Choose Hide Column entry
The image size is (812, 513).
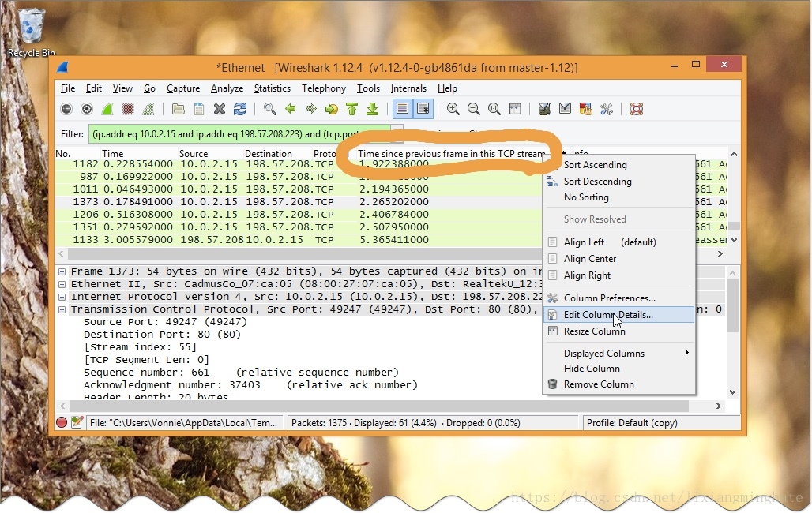[618, 369]
